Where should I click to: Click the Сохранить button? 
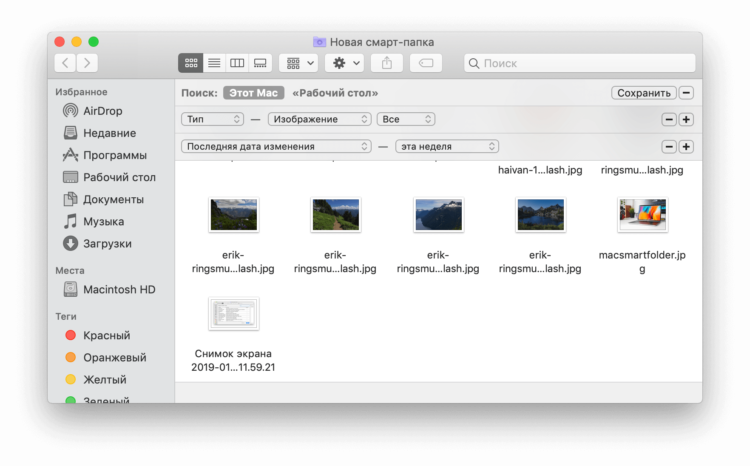[643, 93]
